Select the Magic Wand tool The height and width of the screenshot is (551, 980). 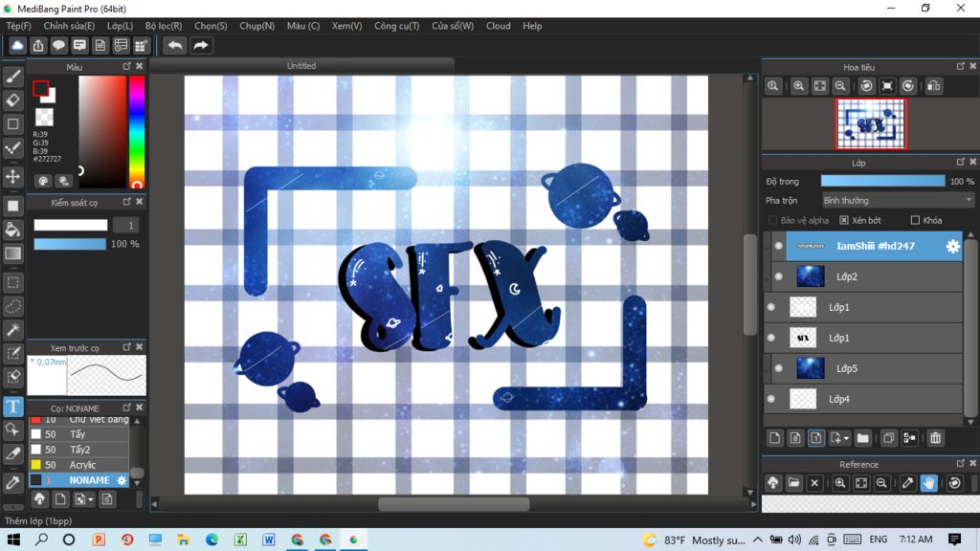(x=13, y=330)
